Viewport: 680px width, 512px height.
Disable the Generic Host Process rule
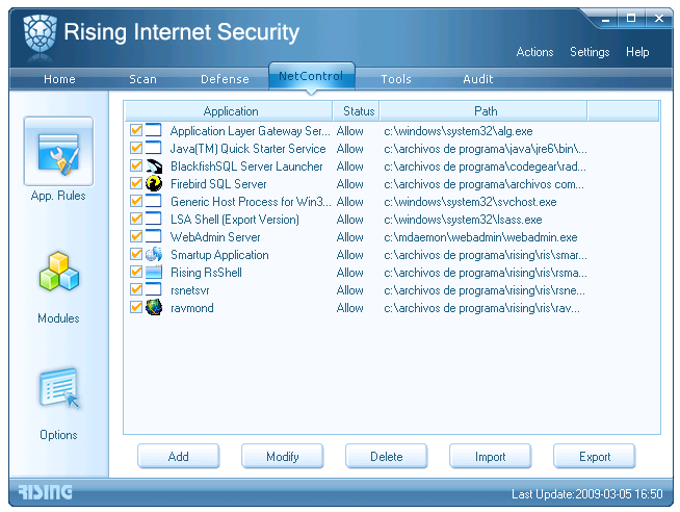click(x=136, y=201)
